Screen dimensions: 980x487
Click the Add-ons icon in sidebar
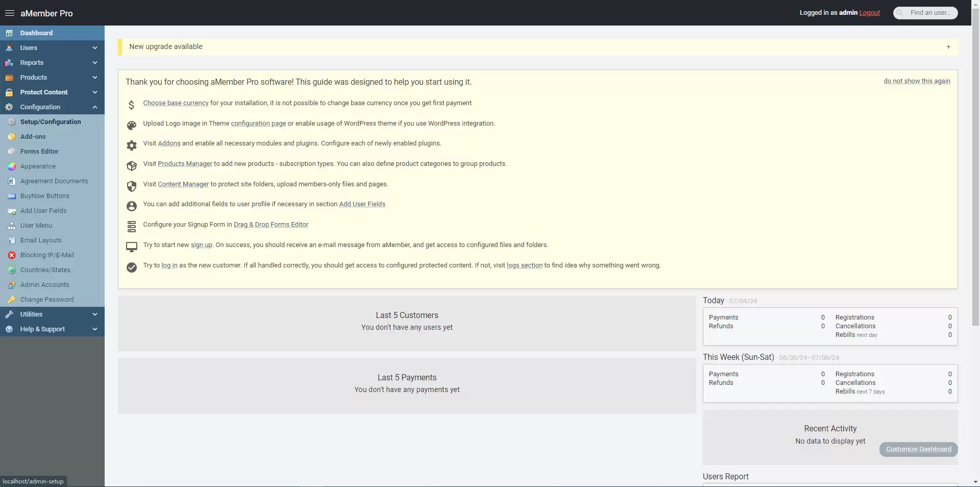point(12,137)
